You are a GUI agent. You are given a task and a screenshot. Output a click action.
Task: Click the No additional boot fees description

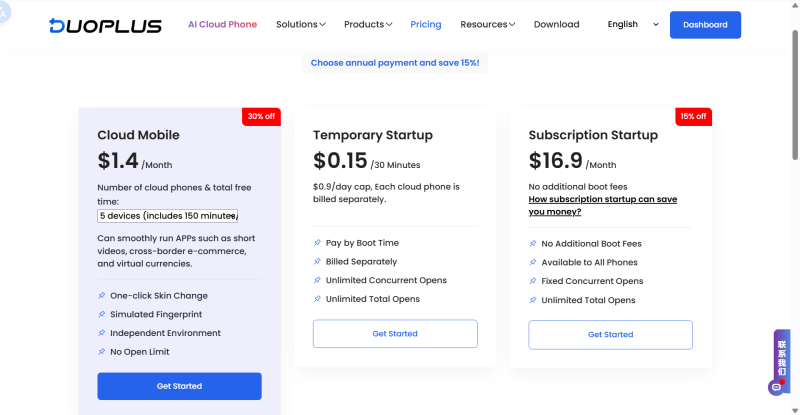pos(578,187)
